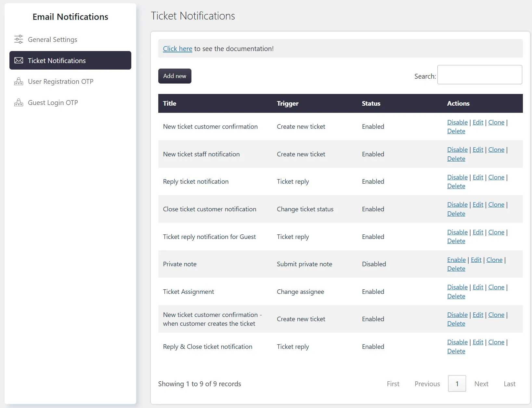Click the Ticket Notifications envelope icon
The width and height of the screenshot is (532, 408).
click(x=19, y=60)
